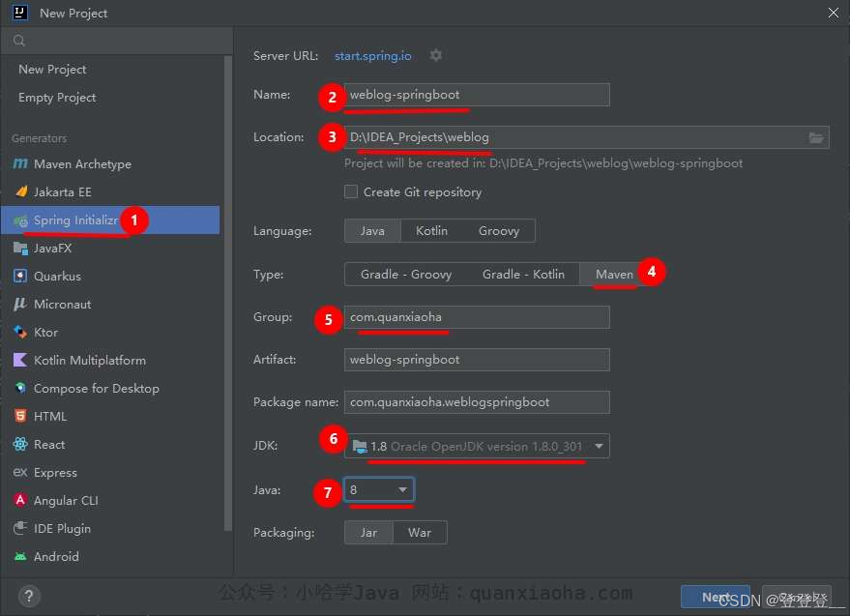Open start.spring.io server URL link
The width and height of the screenshot is (850, 616).
[373, 56]
